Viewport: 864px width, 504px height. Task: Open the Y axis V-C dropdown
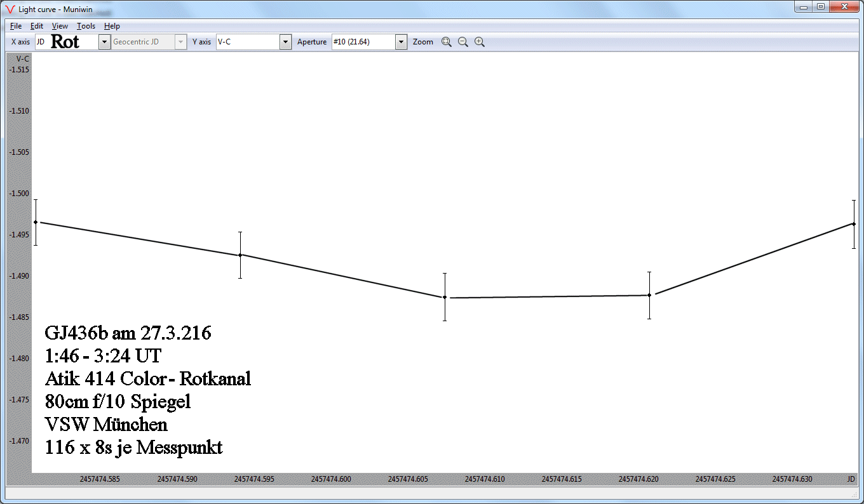[x=285, y=42]
